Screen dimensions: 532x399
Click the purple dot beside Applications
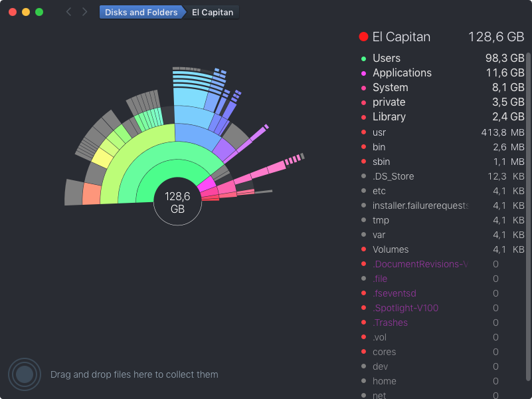[x=363, y=73]
